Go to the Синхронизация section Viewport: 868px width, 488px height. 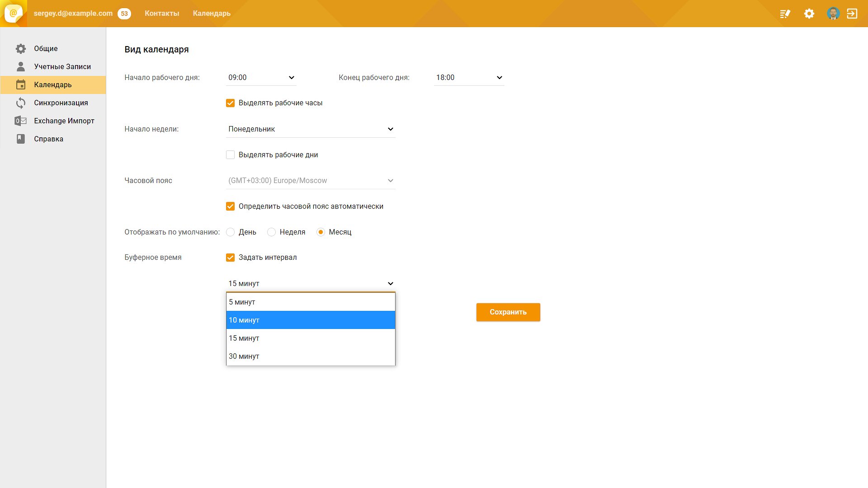click(53, 103)
